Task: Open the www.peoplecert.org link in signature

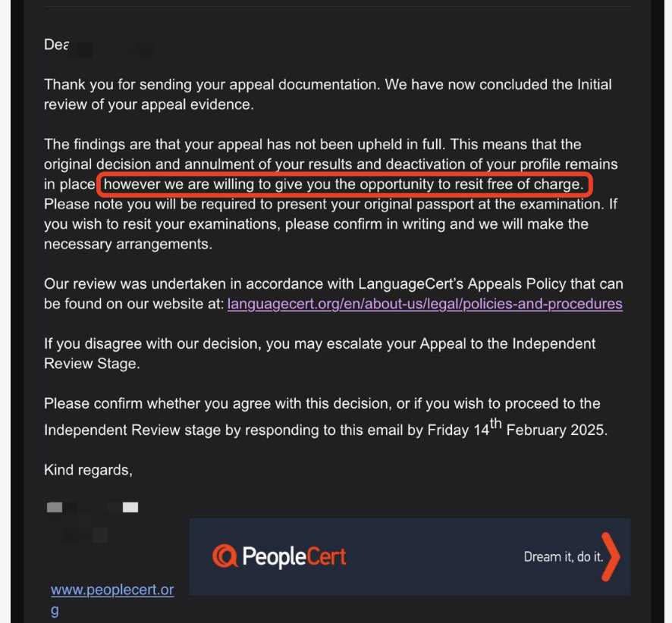Action: pyautogui.click(x=112, y=600)
